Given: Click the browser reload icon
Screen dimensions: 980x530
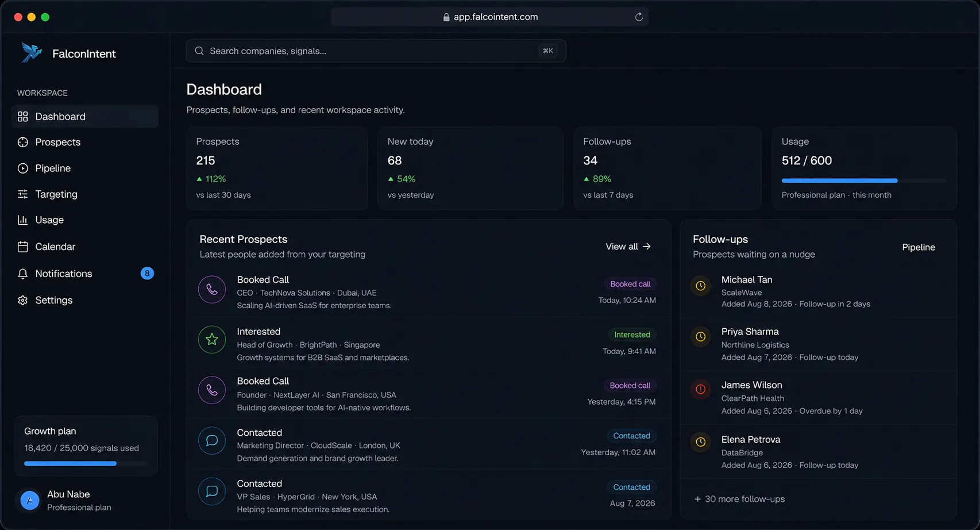Looking at the screenshot, I should (x=639, y=17).
